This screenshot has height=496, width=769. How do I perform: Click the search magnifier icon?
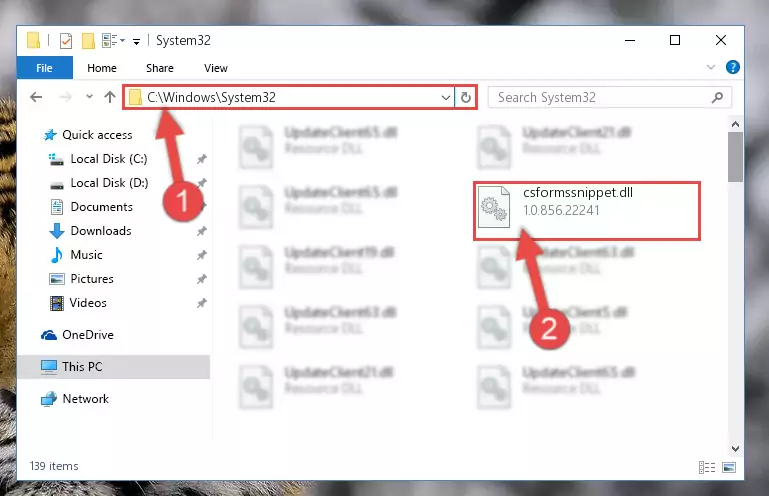pyautogui.click(x=717, y=97)
